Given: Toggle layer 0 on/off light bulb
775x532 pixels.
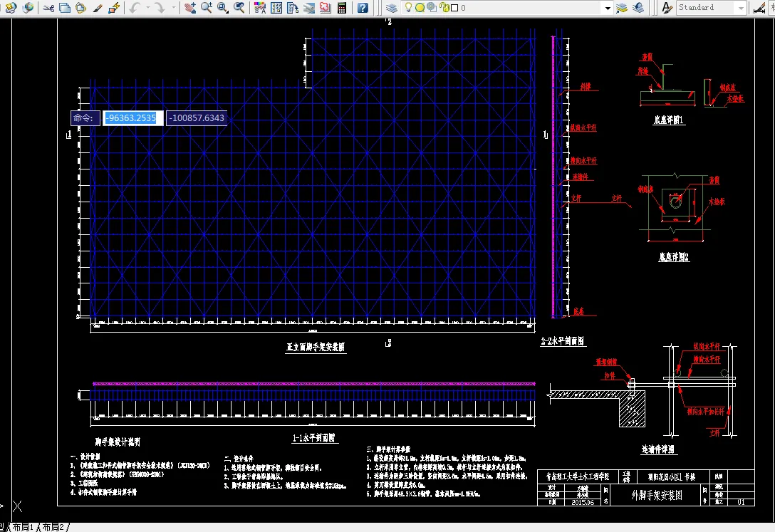Looking at the screenshot, I should point(408,7).
